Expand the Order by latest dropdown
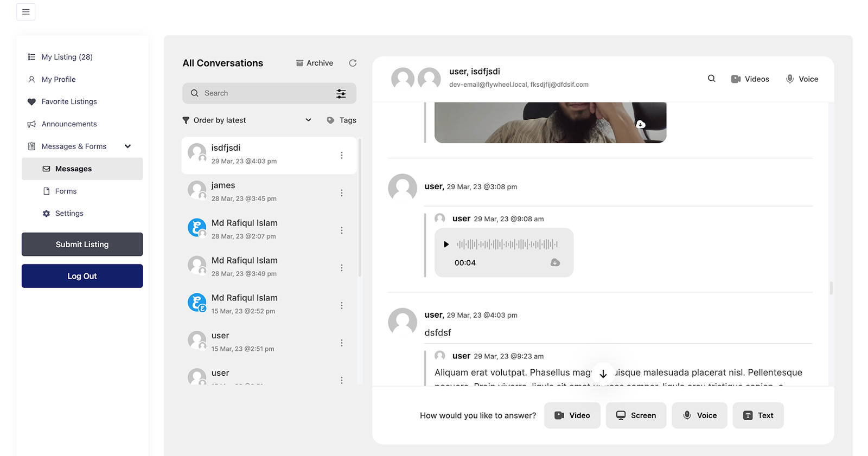The height and width of the screenshot is (456, 868). (247, 120)
